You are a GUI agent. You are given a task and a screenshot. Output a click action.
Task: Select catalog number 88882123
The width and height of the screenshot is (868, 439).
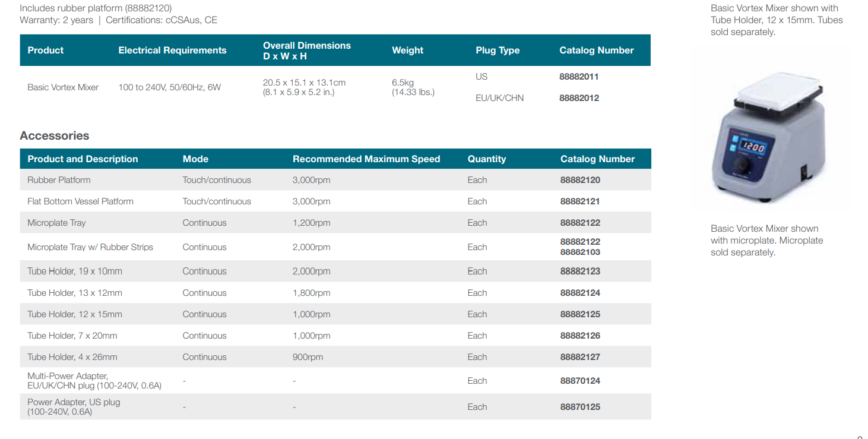pos(580,271)
